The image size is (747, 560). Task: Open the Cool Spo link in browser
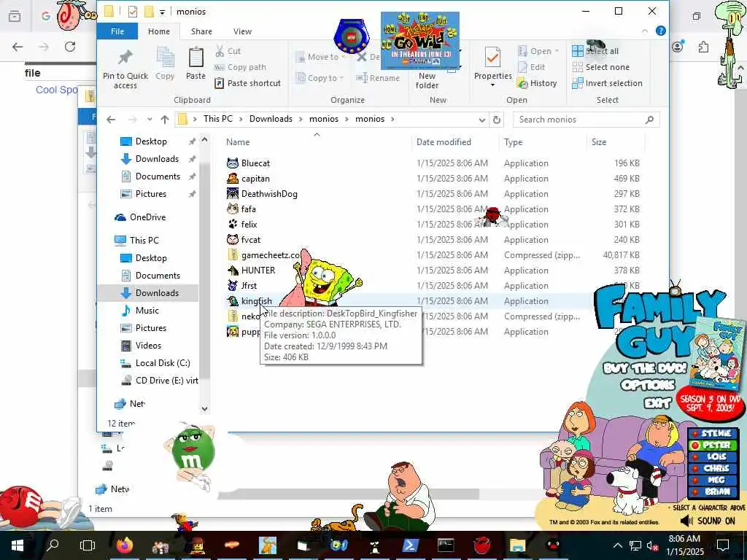click(x=57, y=90)
